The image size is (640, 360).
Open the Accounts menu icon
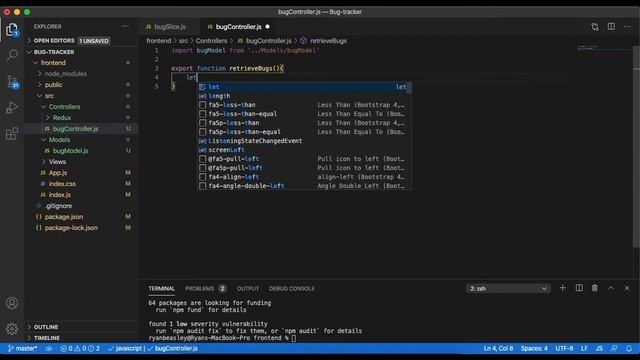click(x=12, y=303)
